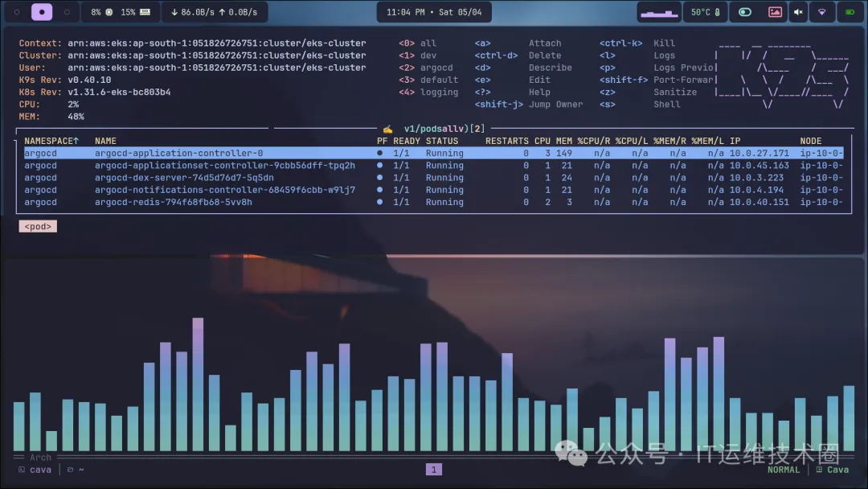
Task: Switch to the third workspace dot
Action: [67, 12]
